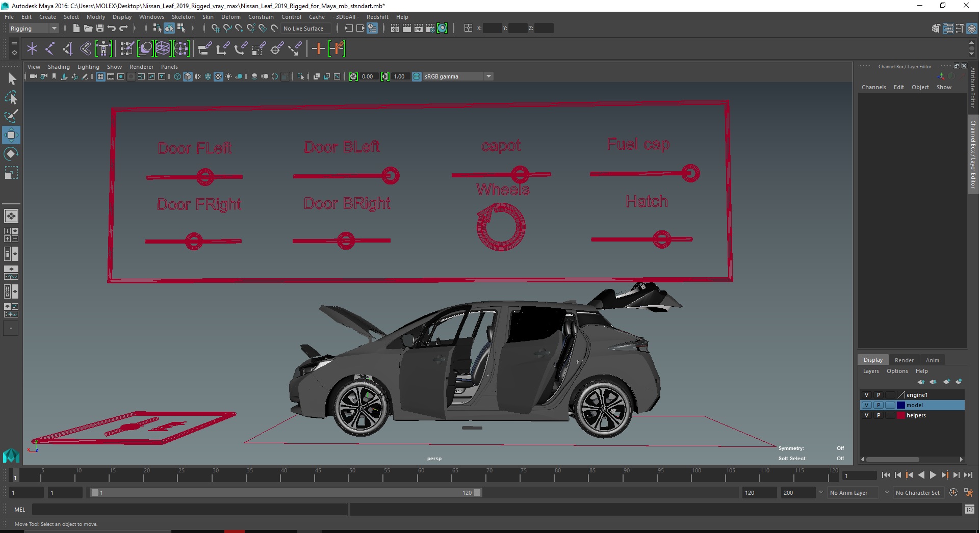The width and height of the screenshot is (980, 533).
Task: Click the helpers layer red color swatch
Action: point(901,416)
